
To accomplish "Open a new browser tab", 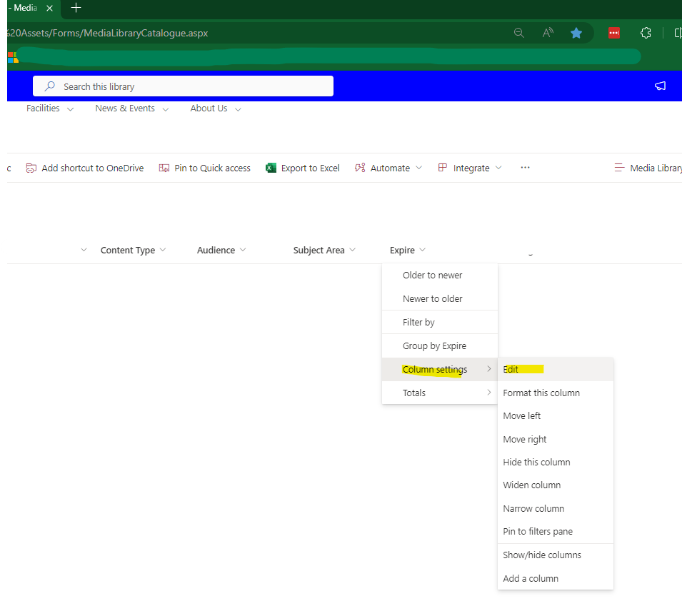I will (76, 8).
